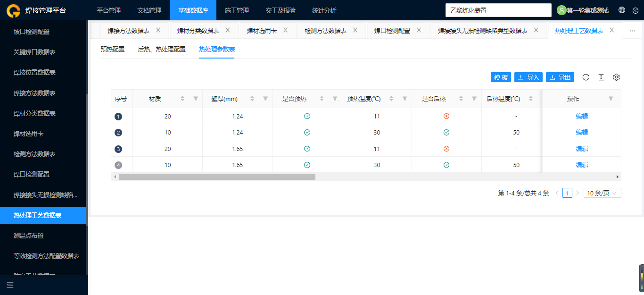
Task: Select the 热处理参数表 sub-tab
Action: coord(217,49)
